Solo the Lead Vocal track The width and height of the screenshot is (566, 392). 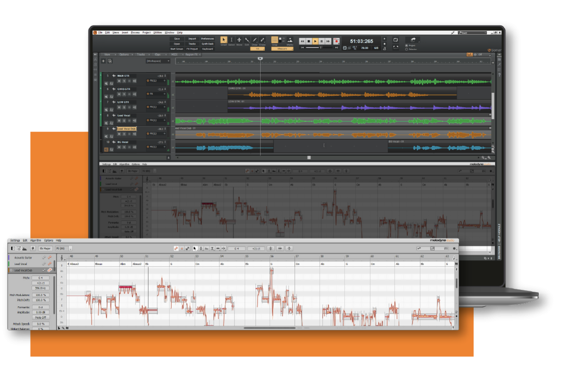click(124, 121)
